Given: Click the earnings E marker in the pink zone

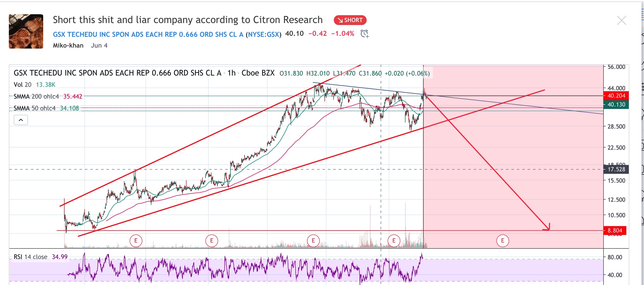Looking at the screenshot, I should (502, 241).
